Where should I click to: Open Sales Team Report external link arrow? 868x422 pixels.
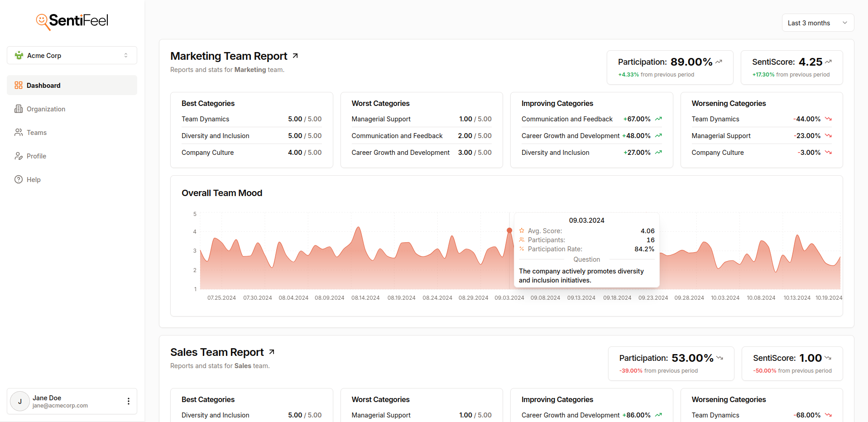(272, 352)
